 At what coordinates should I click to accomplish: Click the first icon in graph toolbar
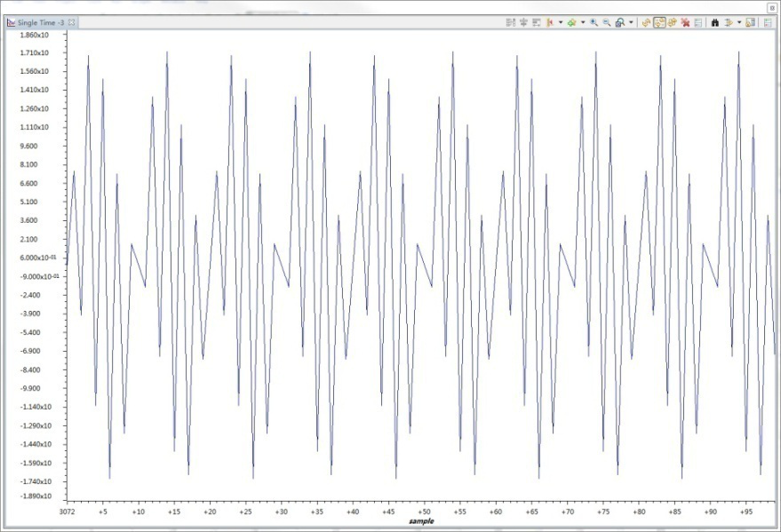click(x=510, y=22)
